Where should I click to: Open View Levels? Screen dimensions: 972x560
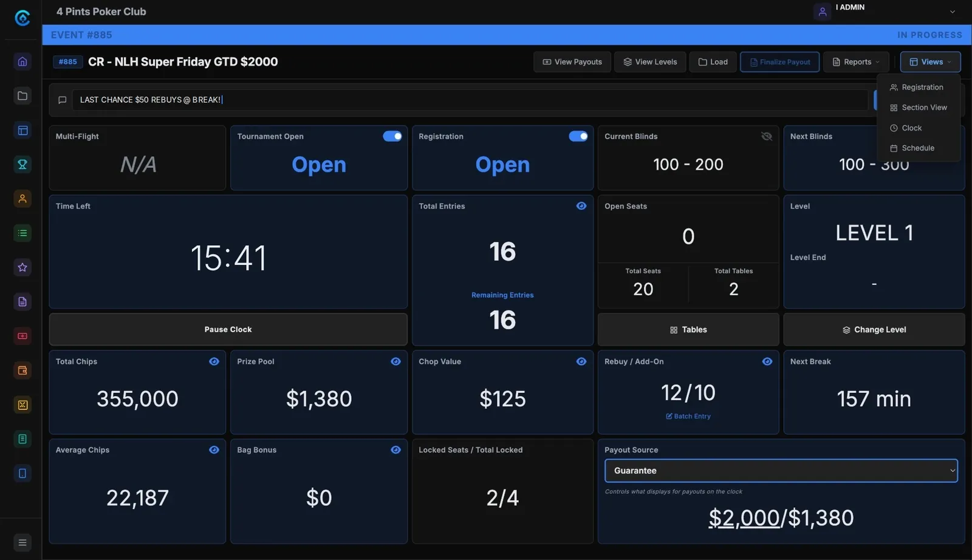[x=650, y=62]
